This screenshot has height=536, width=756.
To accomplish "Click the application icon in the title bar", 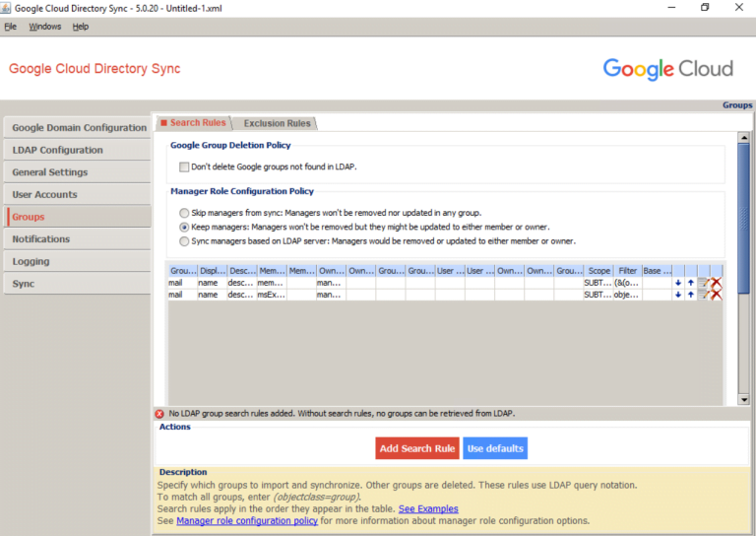I will click(x=5, y=8).
